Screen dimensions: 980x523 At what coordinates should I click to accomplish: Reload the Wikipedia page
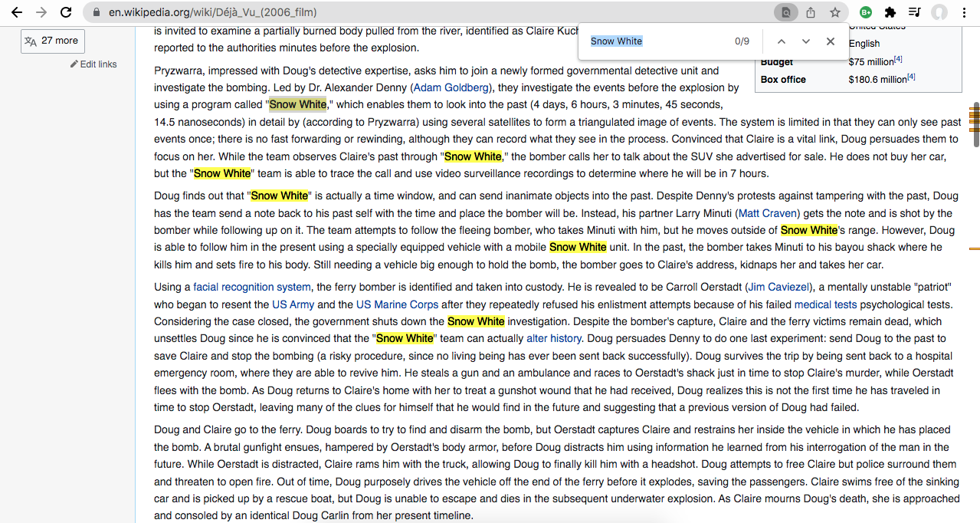tap(66, 12)
